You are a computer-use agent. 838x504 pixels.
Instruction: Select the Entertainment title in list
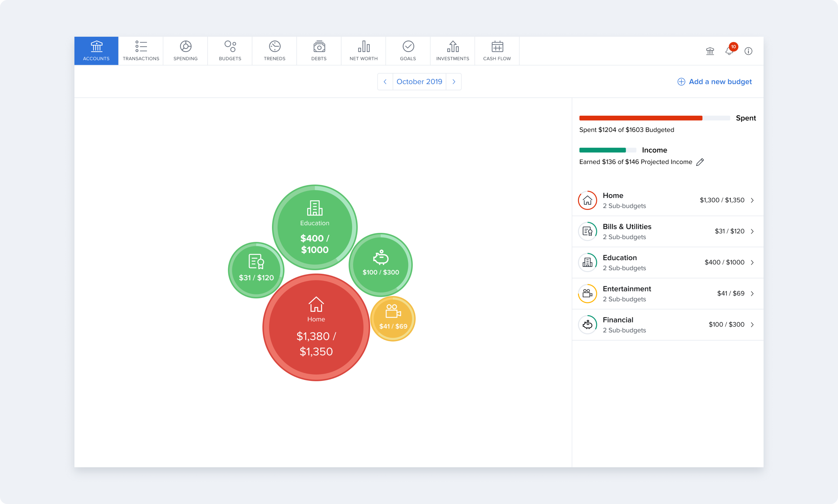[627, 289]
